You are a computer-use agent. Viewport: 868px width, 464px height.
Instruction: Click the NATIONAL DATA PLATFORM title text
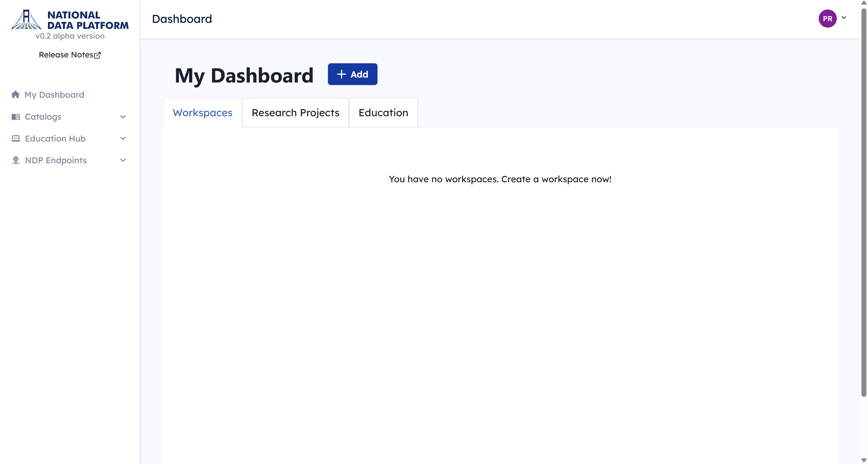[88, 20]
